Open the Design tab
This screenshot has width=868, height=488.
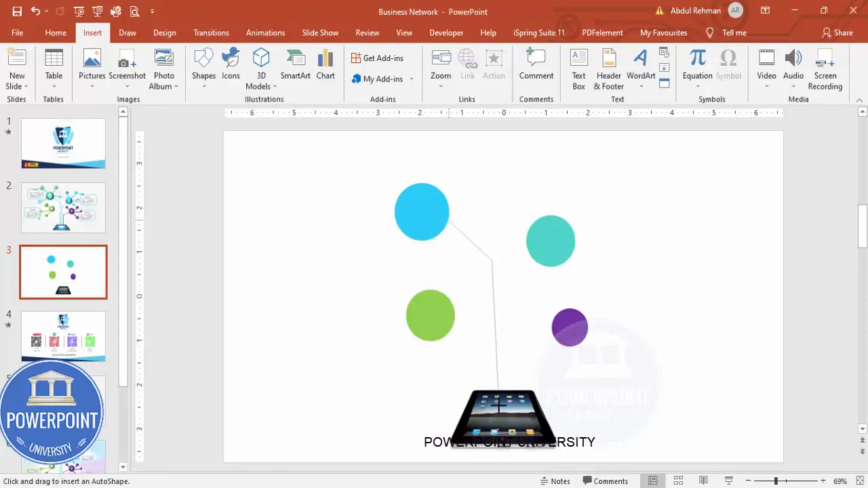click(164, 33)
